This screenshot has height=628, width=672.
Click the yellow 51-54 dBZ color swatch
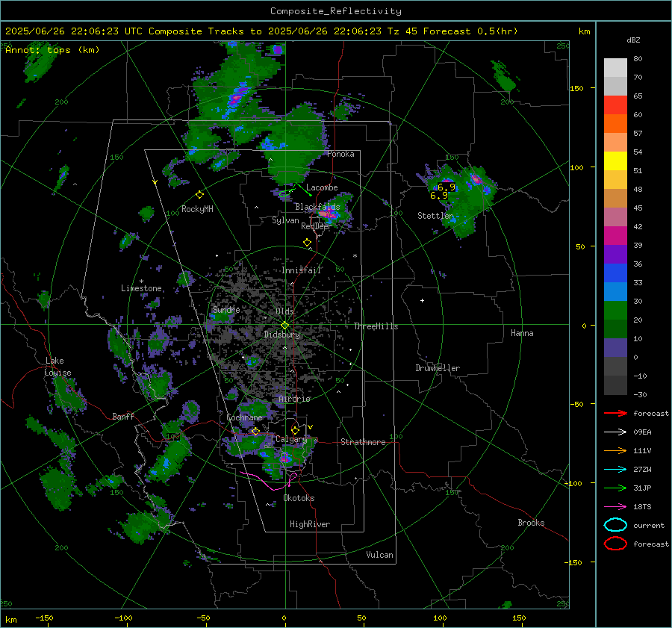coord(615,161)
